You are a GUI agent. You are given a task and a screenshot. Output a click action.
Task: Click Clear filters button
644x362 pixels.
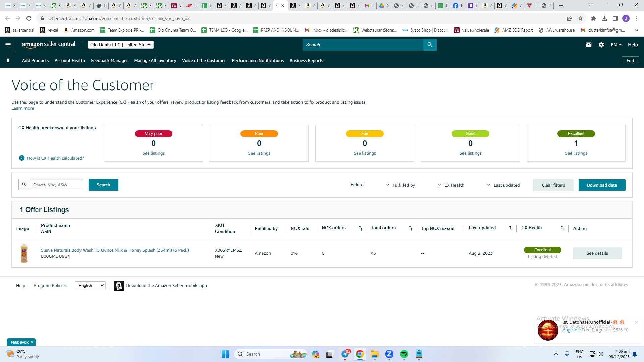[x=553, y=185]
